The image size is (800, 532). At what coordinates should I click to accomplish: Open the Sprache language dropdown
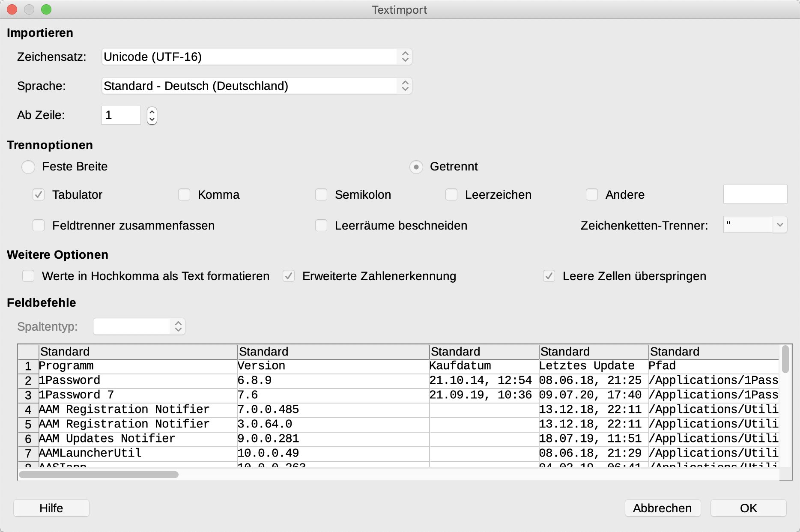click(x=257, y=86)
